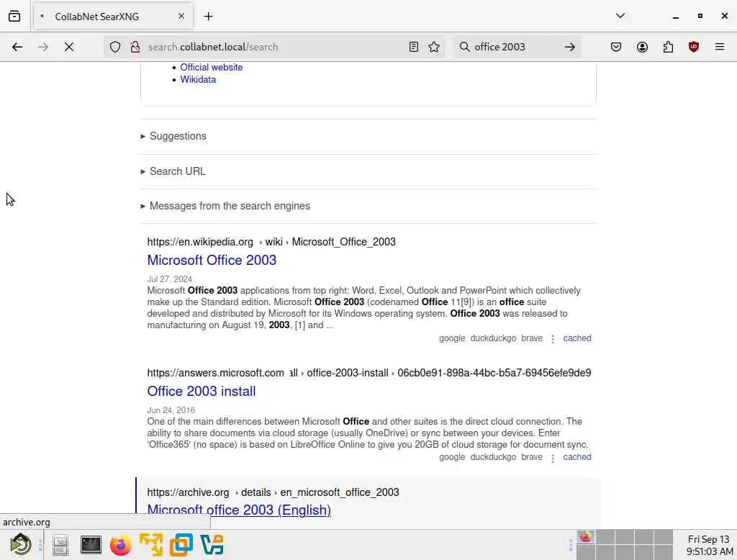Open Microsoft office 2003 (English) archive result

point(239,510)
